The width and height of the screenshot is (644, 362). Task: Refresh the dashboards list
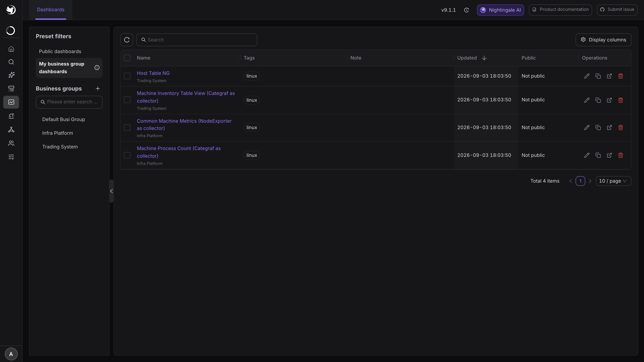127,40
